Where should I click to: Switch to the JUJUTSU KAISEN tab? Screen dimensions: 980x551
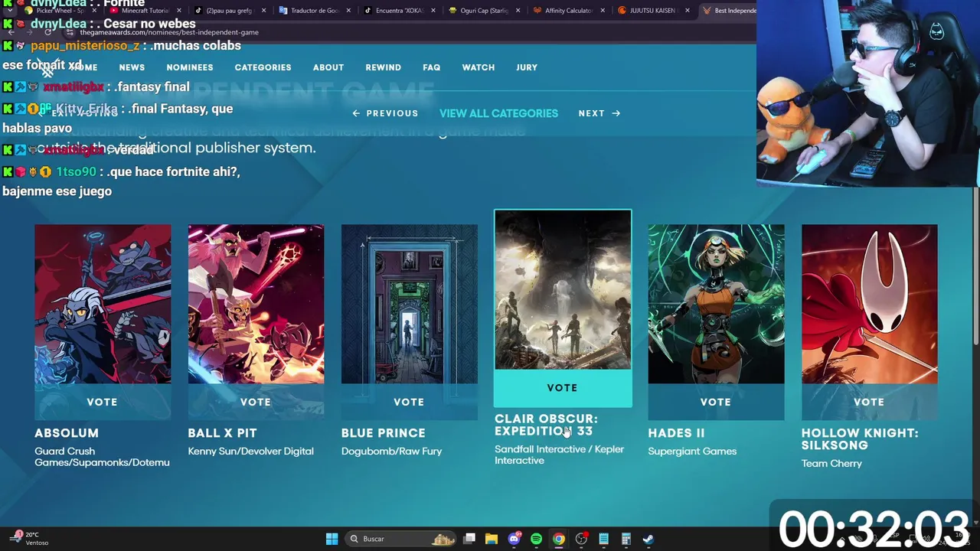[x=652, y=11]
